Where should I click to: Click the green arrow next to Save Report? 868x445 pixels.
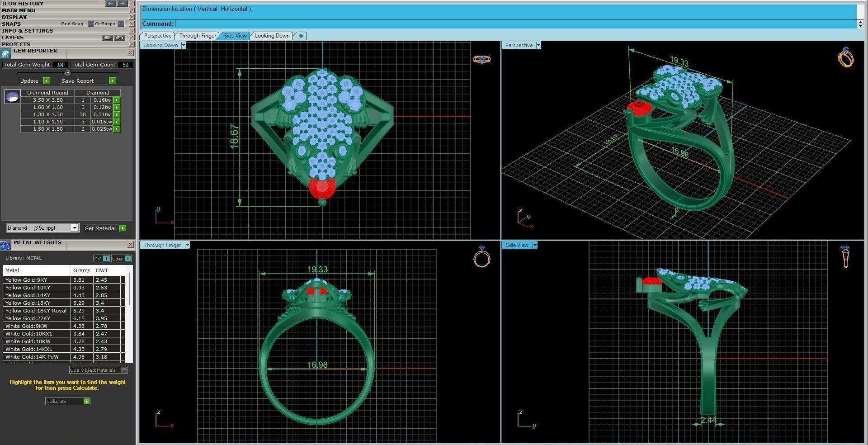click(x=112, y=81)
